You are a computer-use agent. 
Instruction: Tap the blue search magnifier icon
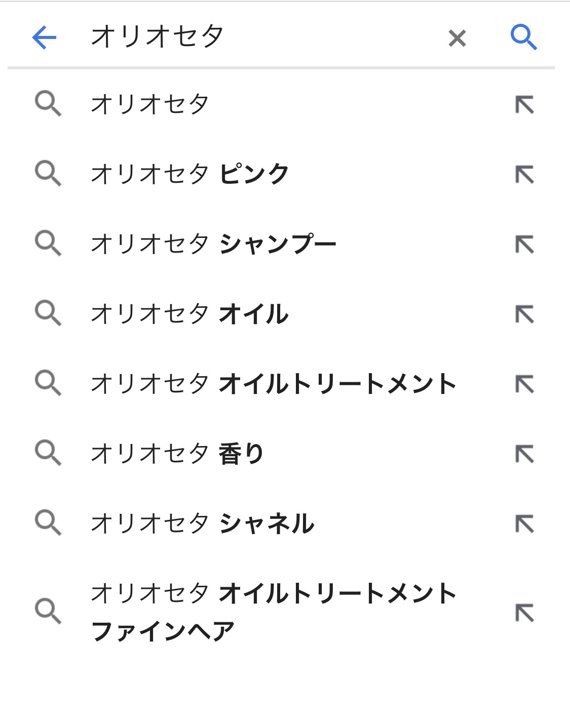pos(523,37)
